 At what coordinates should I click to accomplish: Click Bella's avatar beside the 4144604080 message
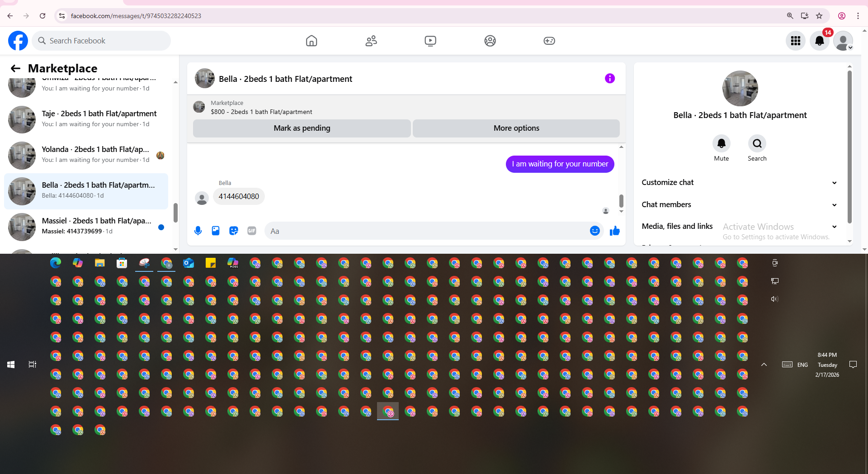(x=202, y=198)
